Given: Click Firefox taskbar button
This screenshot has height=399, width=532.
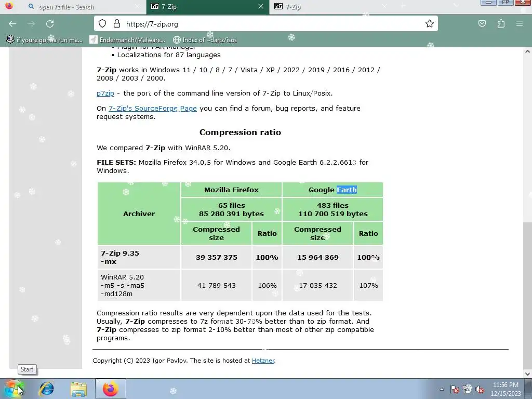Looking at the screenshot, I should click(111, 389).
